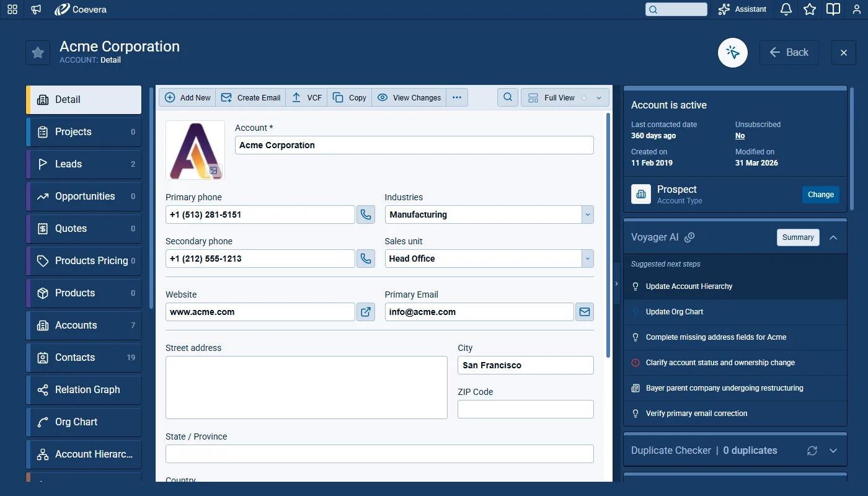Collapse the right side panel
Viewport: 868px width, 496px height.
point(616,283)
